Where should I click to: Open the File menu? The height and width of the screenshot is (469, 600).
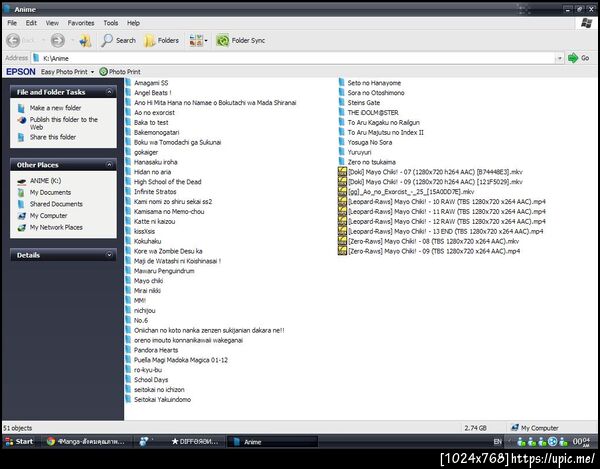coord(12,23)
